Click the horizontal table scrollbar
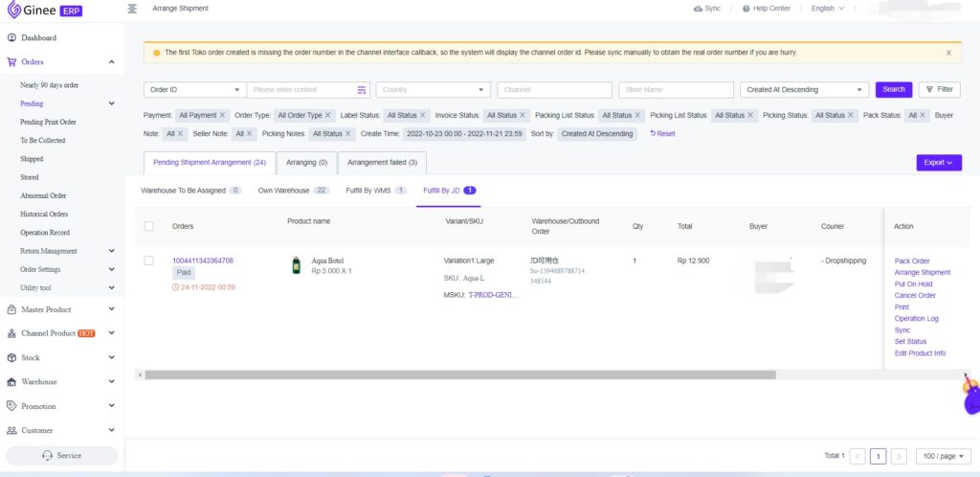 pos(460,375)
